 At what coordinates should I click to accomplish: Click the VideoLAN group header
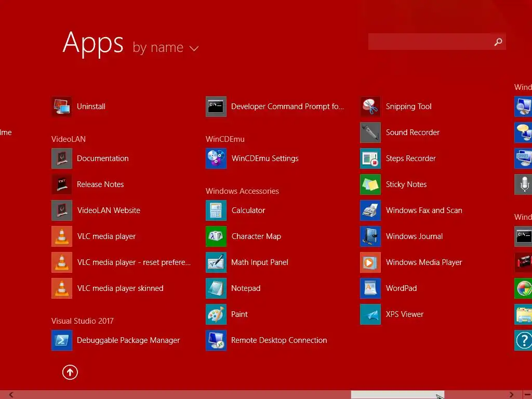69,139
